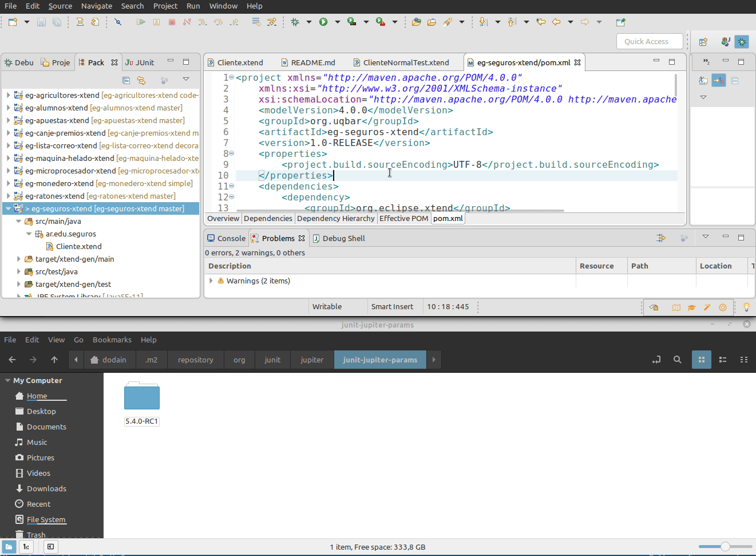This screenshot has height=556, width=756.
Task: Toggle Tree sidebar view in file manager
Action: pos(26,547)
